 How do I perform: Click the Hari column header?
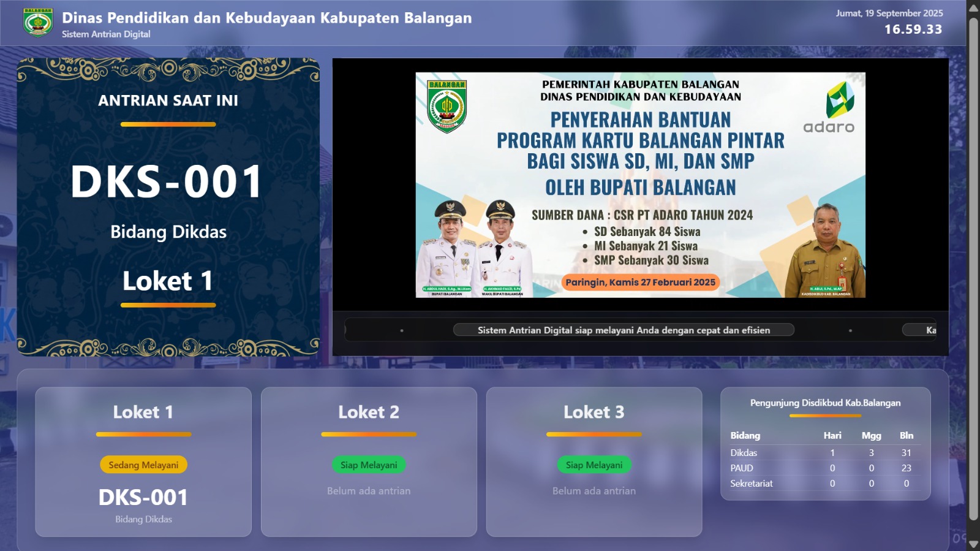[x=832, y=436]
